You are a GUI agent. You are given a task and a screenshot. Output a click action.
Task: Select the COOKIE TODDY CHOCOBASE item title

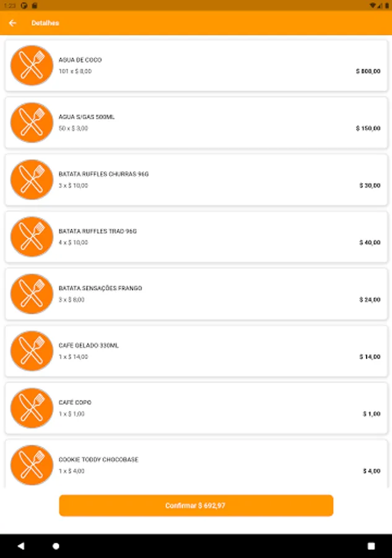coord(98,459)
